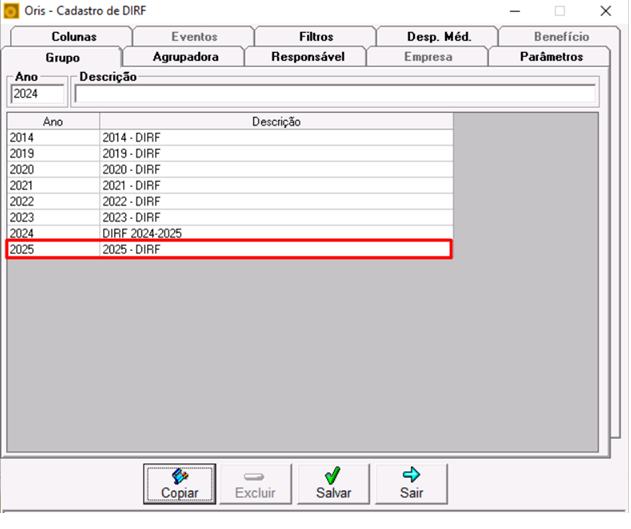Select the row '2019 - DIRF'
Viewport: 631px width, 529px height.
[x=276, y=154]
